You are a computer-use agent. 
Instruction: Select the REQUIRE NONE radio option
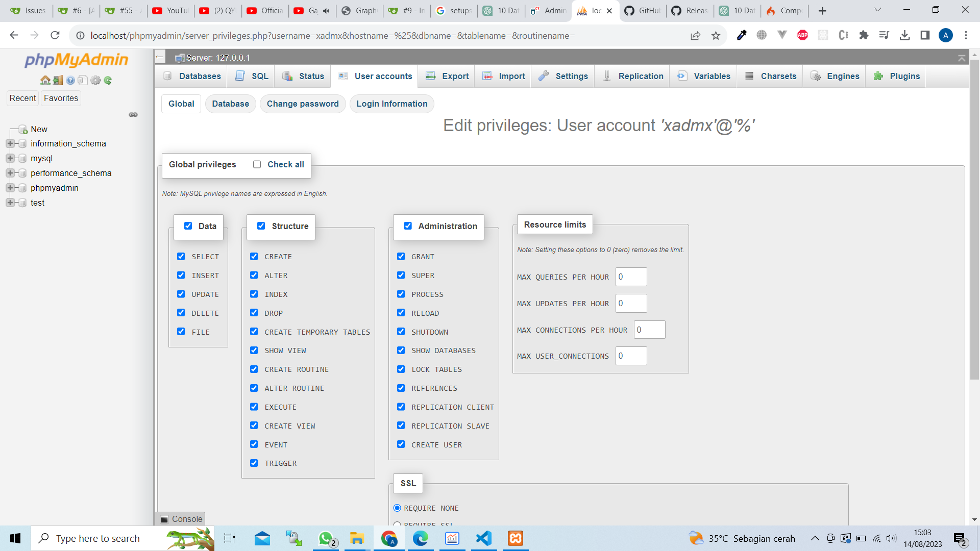point(397,508)
